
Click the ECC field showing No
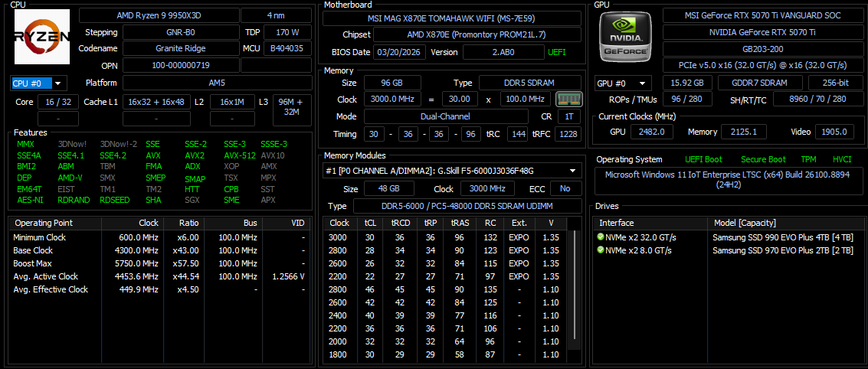click(565, 188)
